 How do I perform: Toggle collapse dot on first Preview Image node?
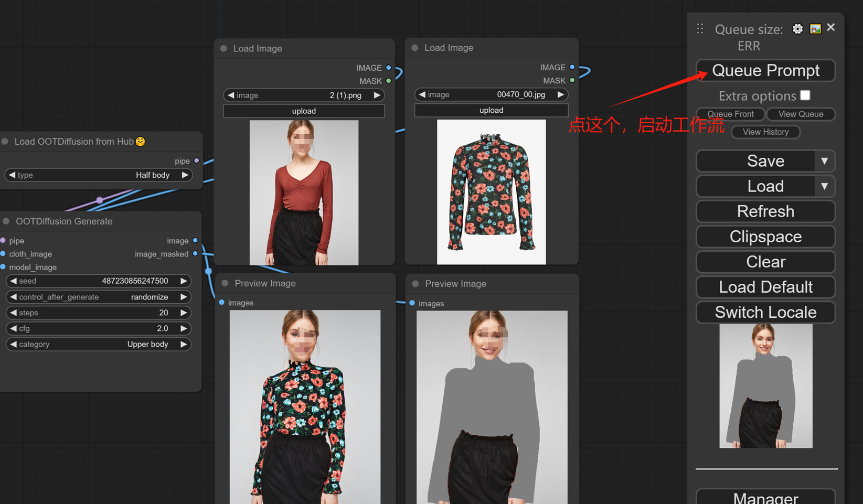(x=225, y=283)
